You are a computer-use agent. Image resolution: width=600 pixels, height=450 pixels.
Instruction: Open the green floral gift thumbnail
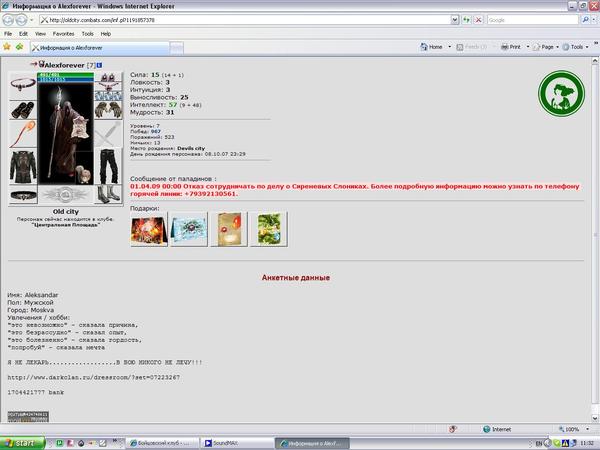[x=269, y=229]
